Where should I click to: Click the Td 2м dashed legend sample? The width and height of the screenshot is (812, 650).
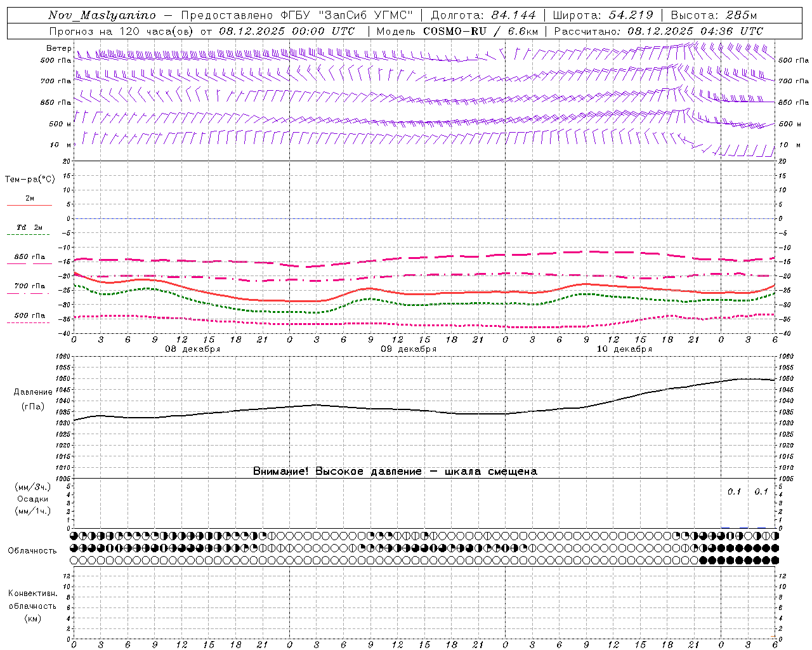29,234
